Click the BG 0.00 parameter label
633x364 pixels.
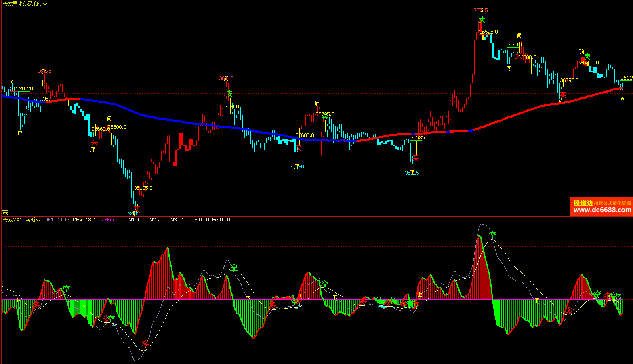tap(221, 220)
